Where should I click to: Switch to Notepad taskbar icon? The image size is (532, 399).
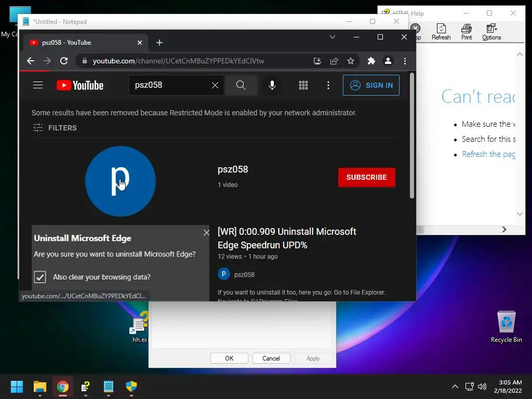pyautogui.click(x=109, y=387)
